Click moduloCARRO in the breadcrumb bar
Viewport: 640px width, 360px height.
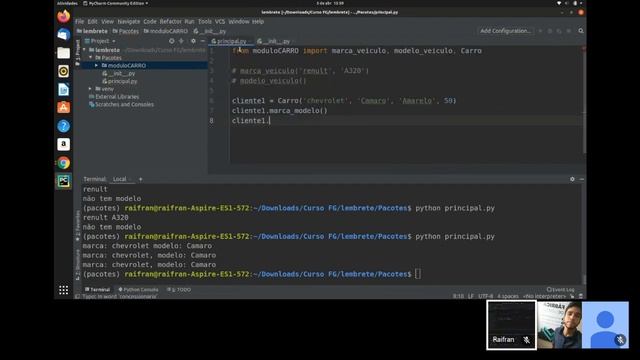coord(166,31)
